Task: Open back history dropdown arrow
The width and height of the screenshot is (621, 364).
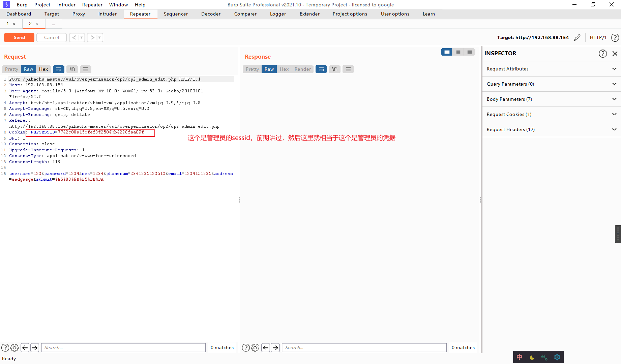Action: [82, 37]
